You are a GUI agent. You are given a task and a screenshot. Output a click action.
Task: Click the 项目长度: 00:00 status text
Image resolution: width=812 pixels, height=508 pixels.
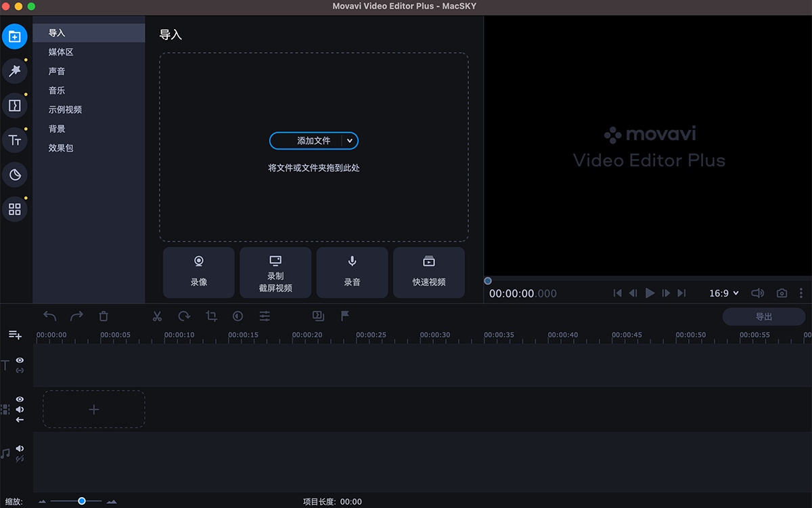coord(332,502)
